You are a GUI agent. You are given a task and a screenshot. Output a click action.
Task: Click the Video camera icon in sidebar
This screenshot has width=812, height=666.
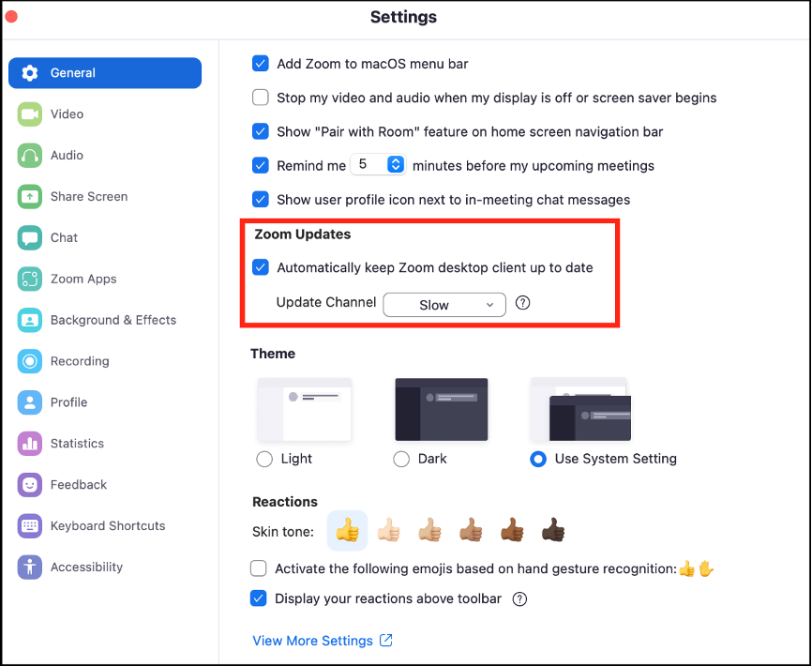pyautogui.click(x=30, y=114)
